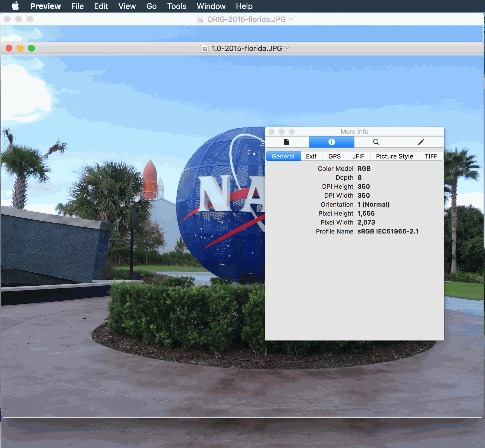Select the General Info document icon tab
485x448 pixels.
[x=287, y=142]
